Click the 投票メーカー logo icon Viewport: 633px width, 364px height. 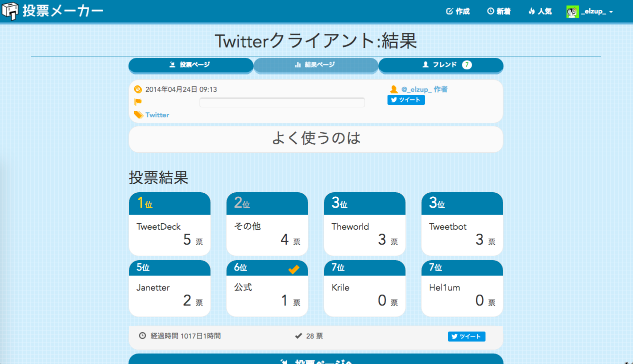point(10,11)
